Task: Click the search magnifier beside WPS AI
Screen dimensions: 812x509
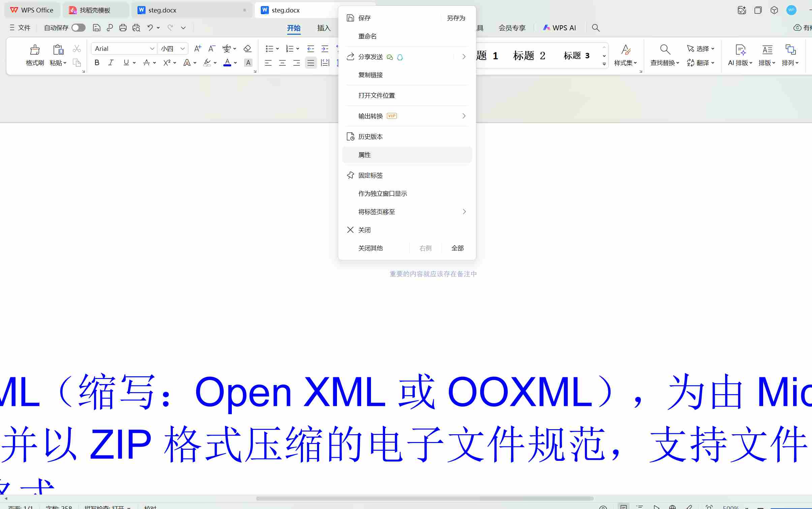Action: (596, 28)
